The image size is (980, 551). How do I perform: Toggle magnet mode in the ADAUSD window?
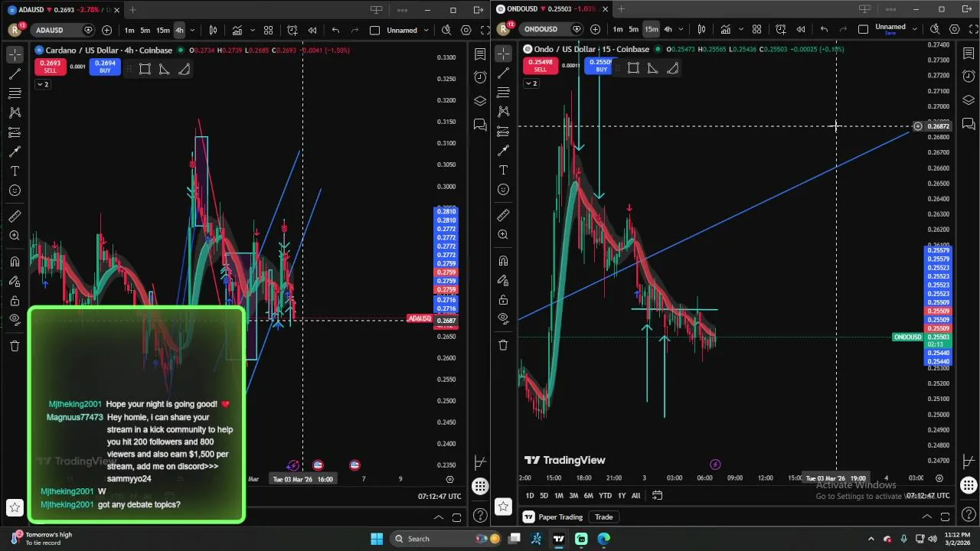(15, 262)
